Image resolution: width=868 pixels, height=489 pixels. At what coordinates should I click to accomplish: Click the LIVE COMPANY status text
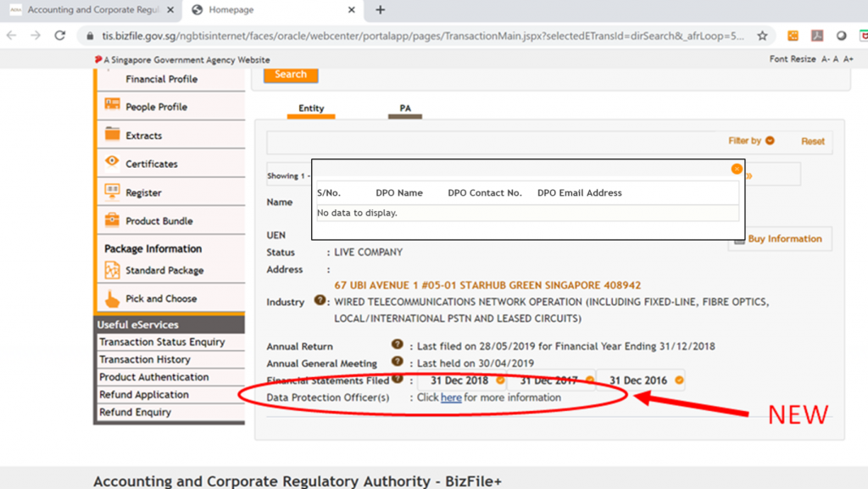click(x=368, y=253)
